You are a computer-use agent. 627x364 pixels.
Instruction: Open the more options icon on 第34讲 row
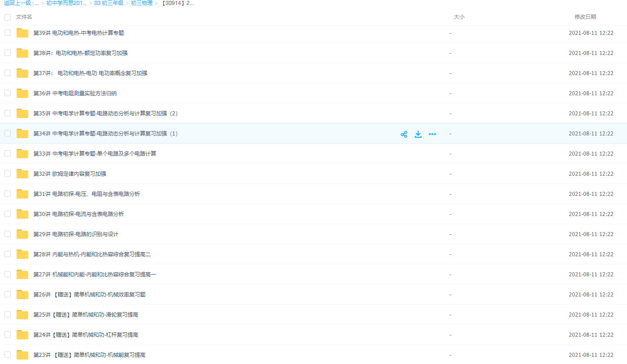432,134
